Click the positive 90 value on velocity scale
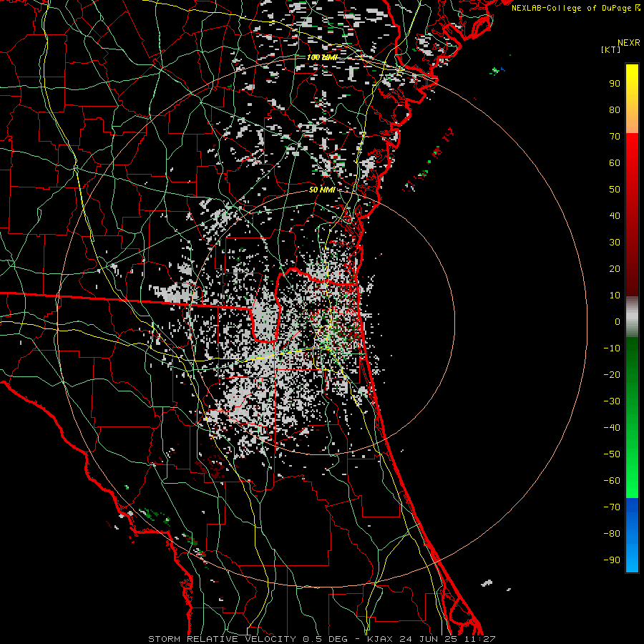 (x=615, y=84)
